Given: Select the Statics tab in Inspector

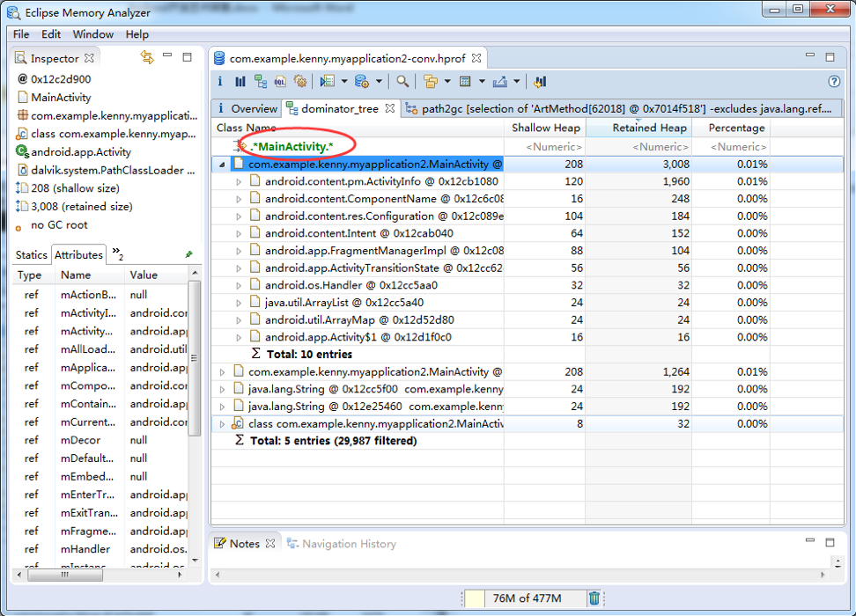Looking at the screenshot, I should tap(31, 255).
